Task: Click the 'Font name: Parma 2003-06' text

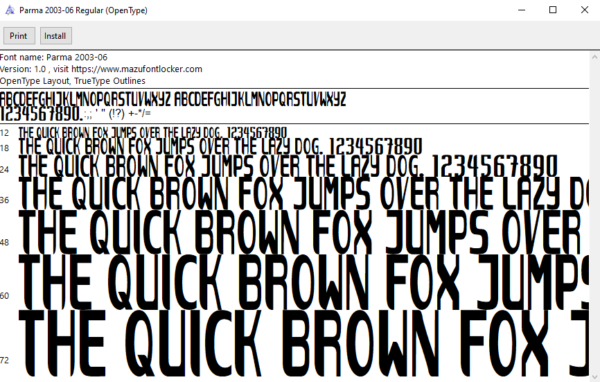Action: (54, 57)
